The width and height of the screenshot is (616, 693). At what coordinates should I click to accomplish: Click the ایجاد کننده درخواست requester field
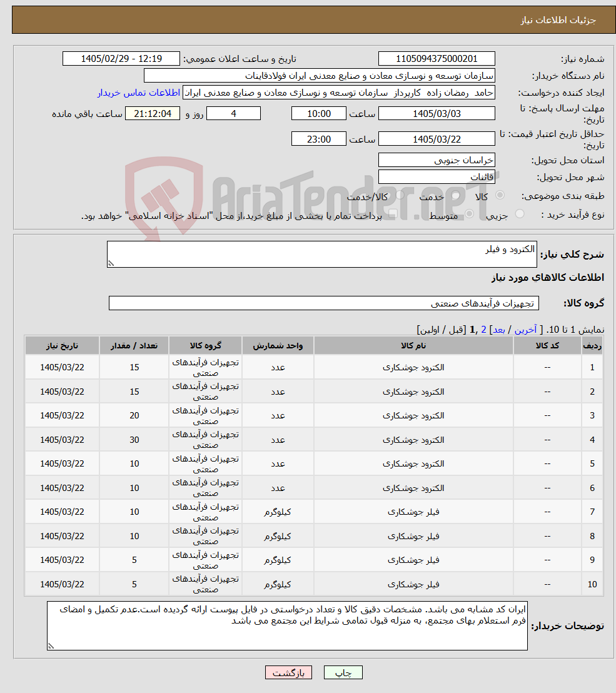click(x=338, y=93)
